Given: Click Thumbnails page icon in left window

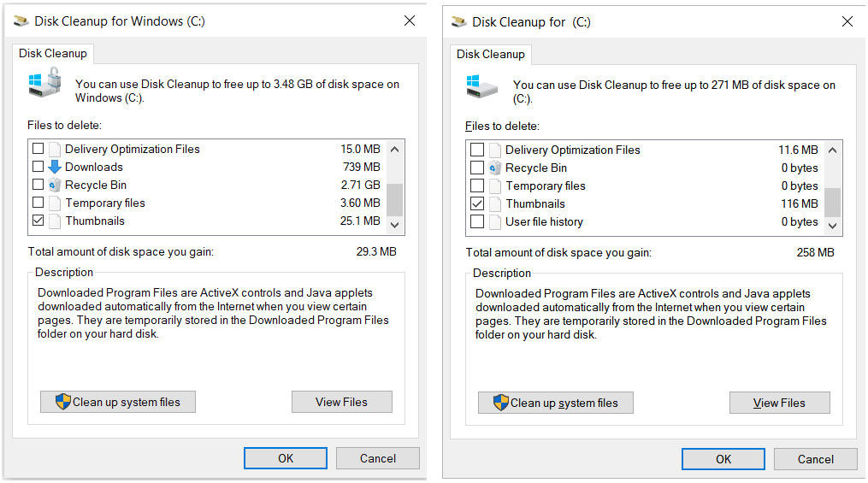Looking at the screenshot, I should coord(54,221).
